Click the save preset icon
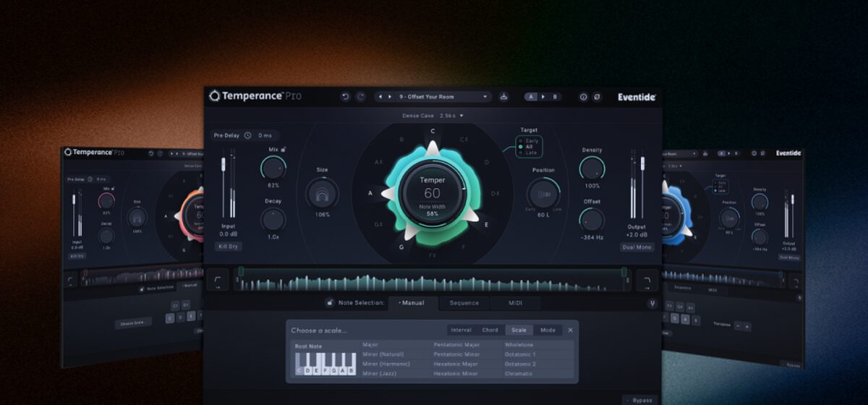The height and width of the screenshot is (405, 868). coord(504,96)
